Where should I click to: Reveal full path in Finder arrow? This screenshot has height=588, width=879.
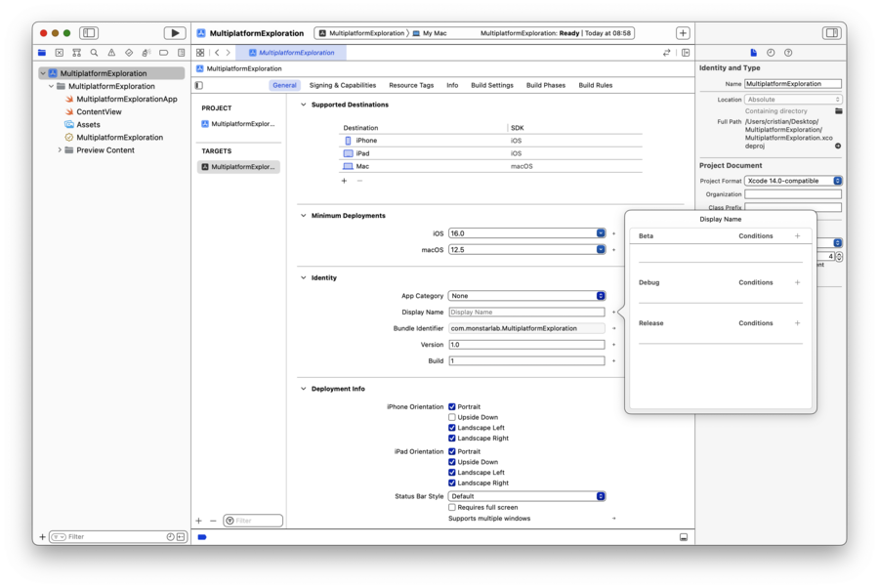(838, 146)
